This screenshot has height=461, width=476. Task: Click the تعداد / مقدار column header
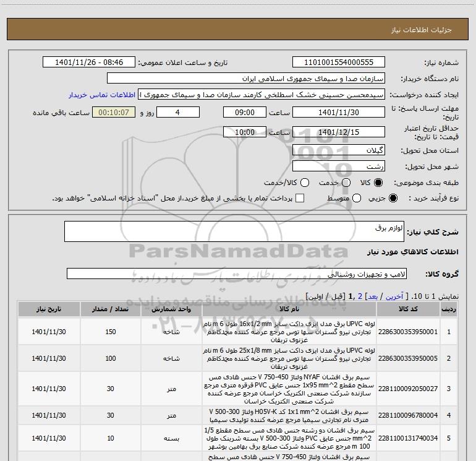[x=110, y=309]
